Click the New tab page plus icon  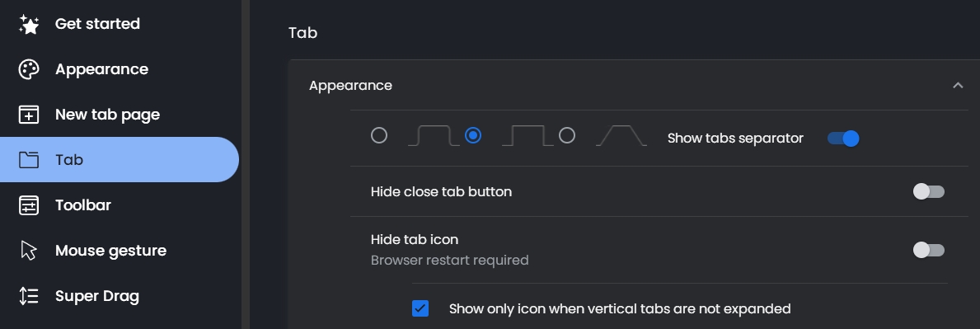pos(29,115)
